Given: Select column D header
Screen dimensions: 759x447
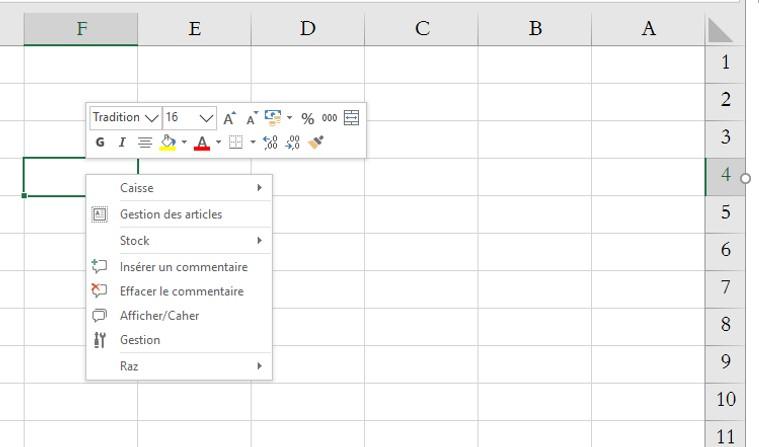Looking at the screenshot, I should click(x=308, y=29).
